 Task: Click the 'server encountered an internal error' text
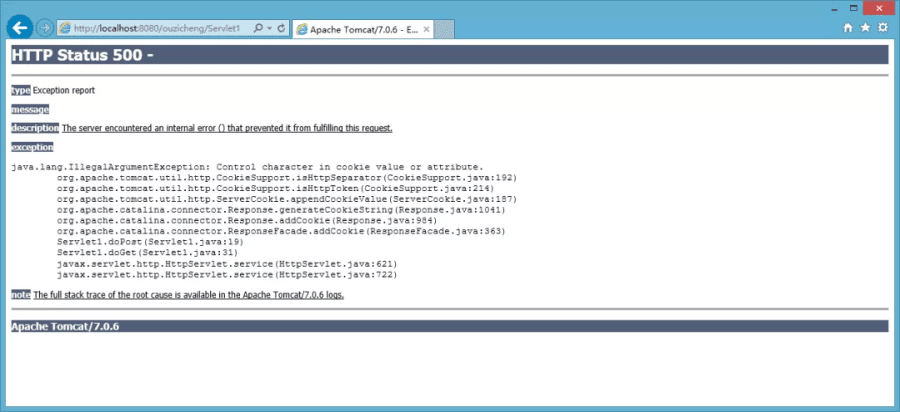(227, 128)
